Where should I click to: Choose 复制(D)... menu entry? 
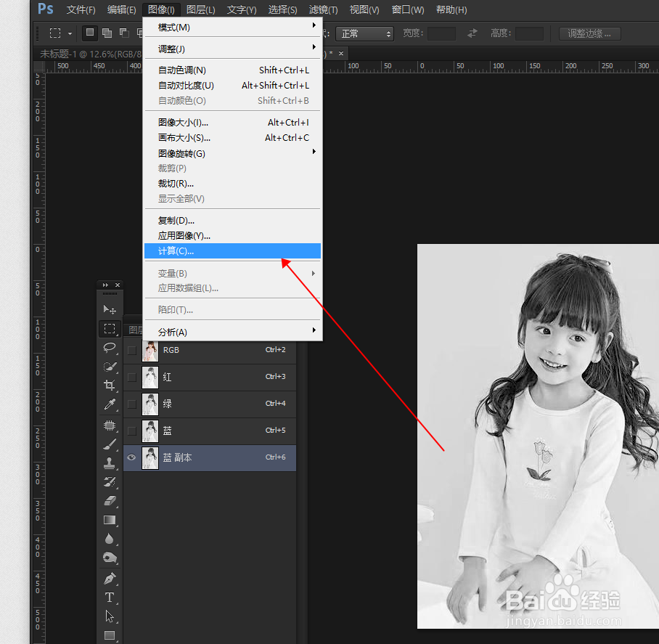(x=233, y=220)
